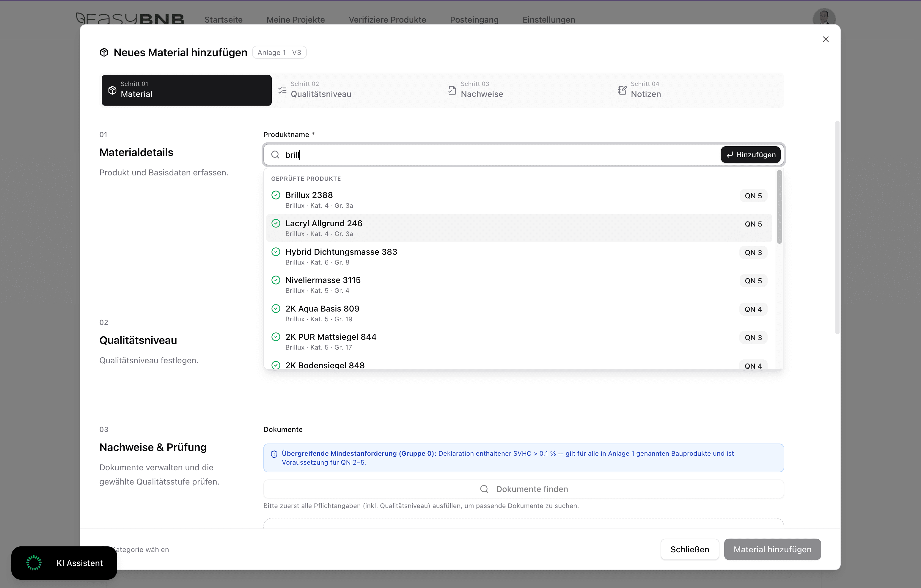The height and width of the screenshot is (588, 921).
Task: Click the verified checkmark icon for Brillux 2388
Action: [276, 195]
